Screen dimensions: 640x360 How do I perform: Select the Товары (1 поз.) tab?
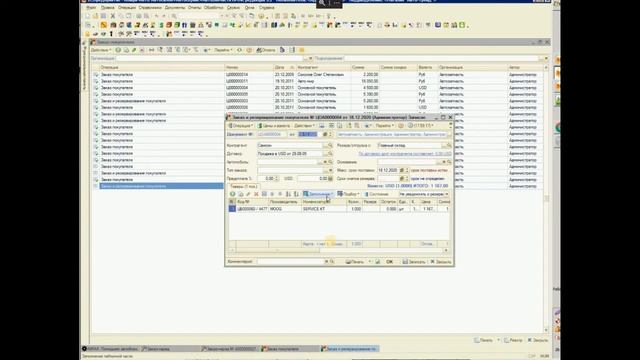point(243,187)
